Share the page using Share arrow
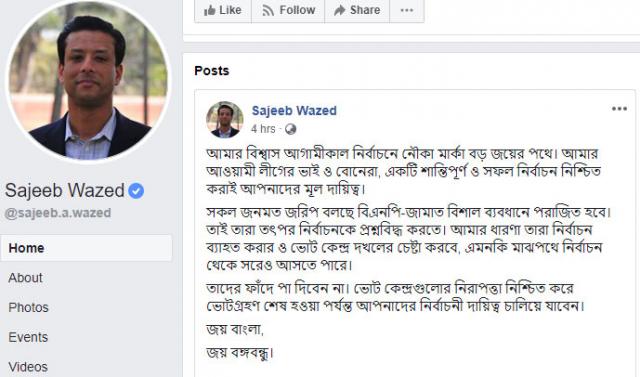 pyautogui.click(x=357, y=10)
